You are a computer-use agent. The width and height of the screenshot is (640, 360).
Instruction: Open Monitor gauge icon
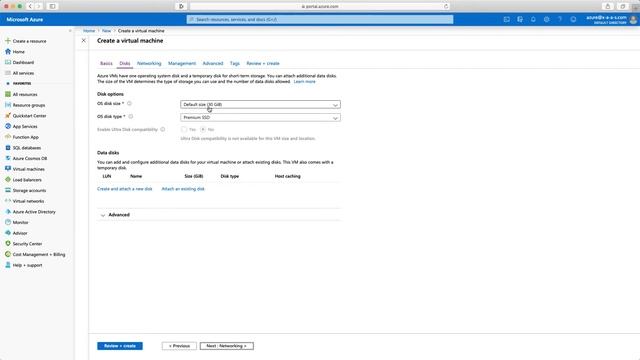8,222
